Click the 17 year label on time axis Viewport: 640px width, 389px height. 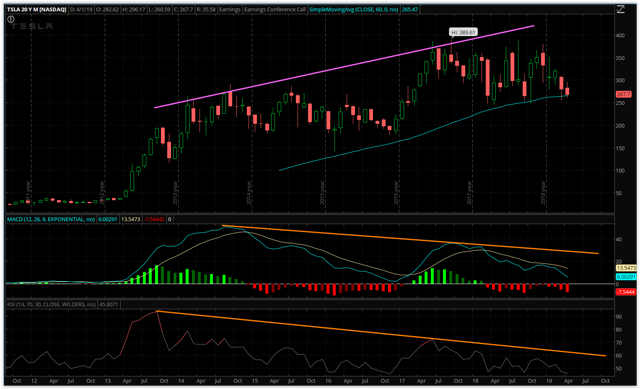pos(402,381)
